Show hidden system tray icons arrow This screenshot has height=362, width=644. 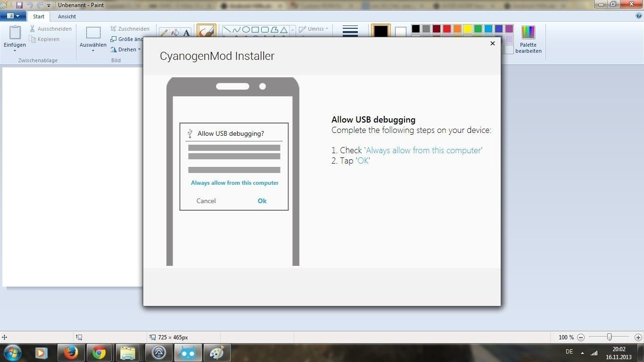pyautogui.click(x=582, y=353)
